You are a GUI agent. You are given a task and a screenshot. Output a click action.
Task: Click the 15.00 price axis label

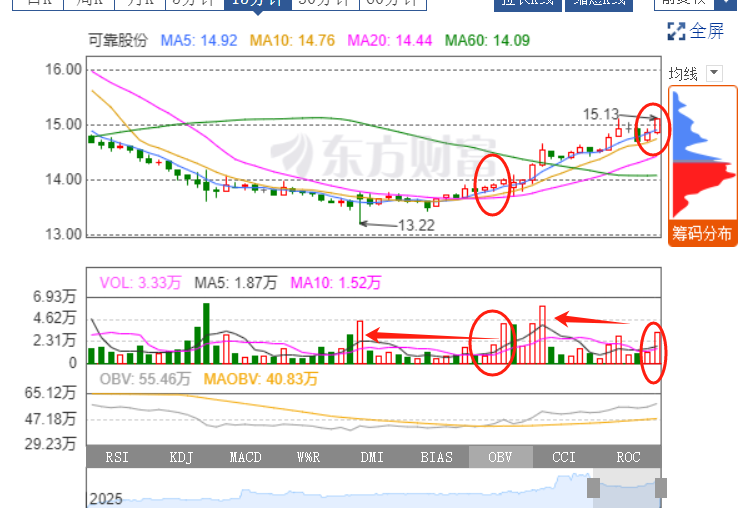pos(63,125)
